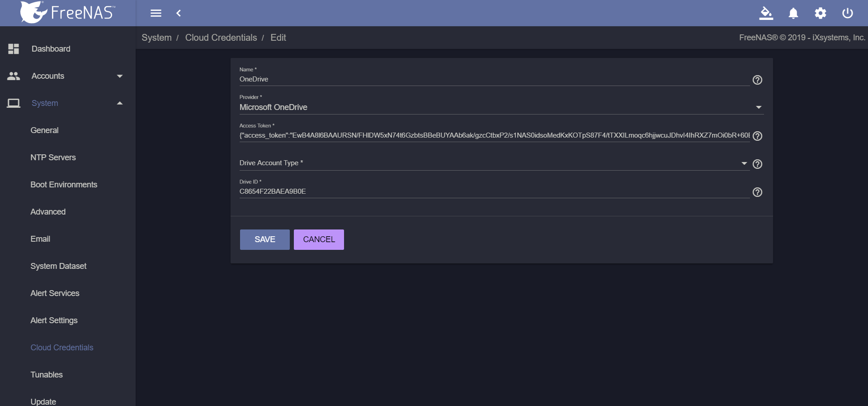This screenshot has height=406, width=868.
Task: Click the FreeNAS logo
Action: coord(68,12)
